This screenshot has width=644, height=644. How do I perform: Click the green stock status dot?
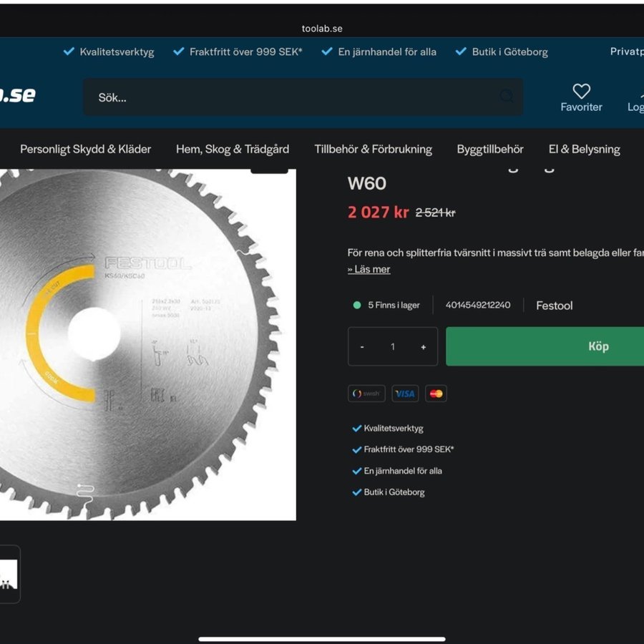357,305
